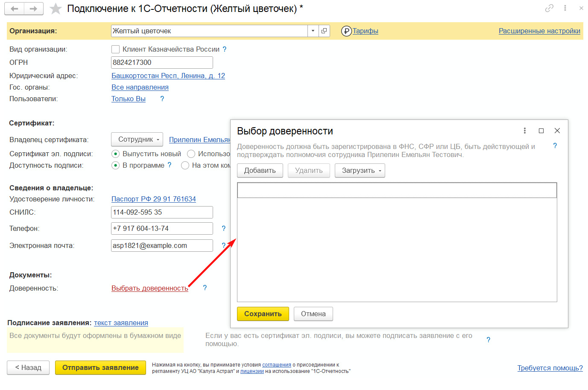Show help next to В программе option

pos(170,165)
